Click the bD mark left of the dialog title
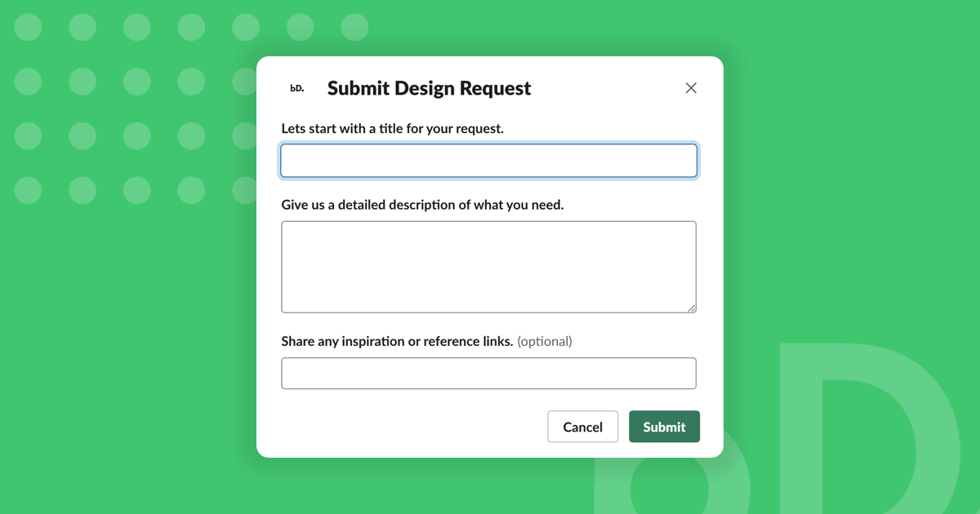The height and width of the screenshot is (514, 980). pos(297,87)
